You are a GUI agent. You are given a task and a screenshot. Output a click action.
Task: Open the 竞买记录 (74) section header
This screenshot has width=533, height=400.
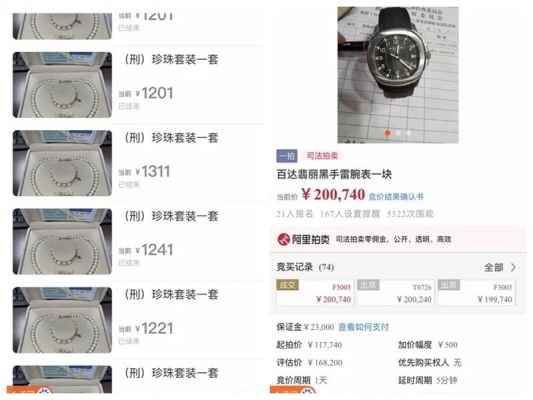point(305,267)
